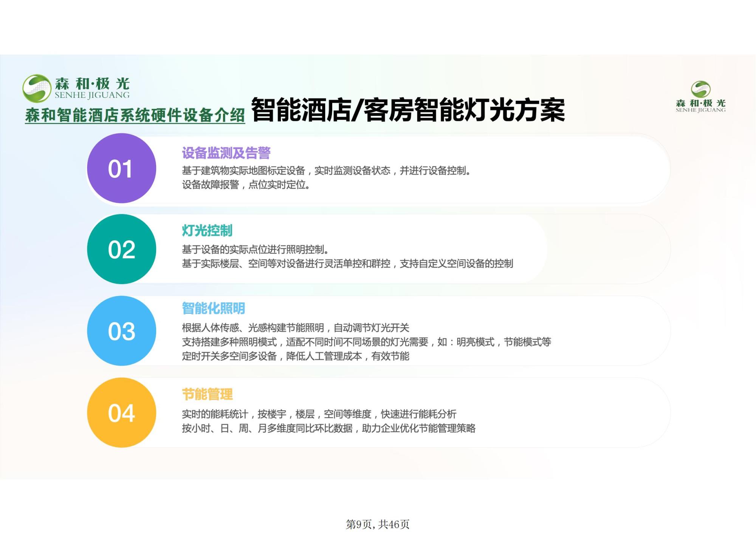Click the SENHE JIGUANG text under the top-left logo
Image resolution: width=756 pixels, height=534 pixels.
click(92, 96)
